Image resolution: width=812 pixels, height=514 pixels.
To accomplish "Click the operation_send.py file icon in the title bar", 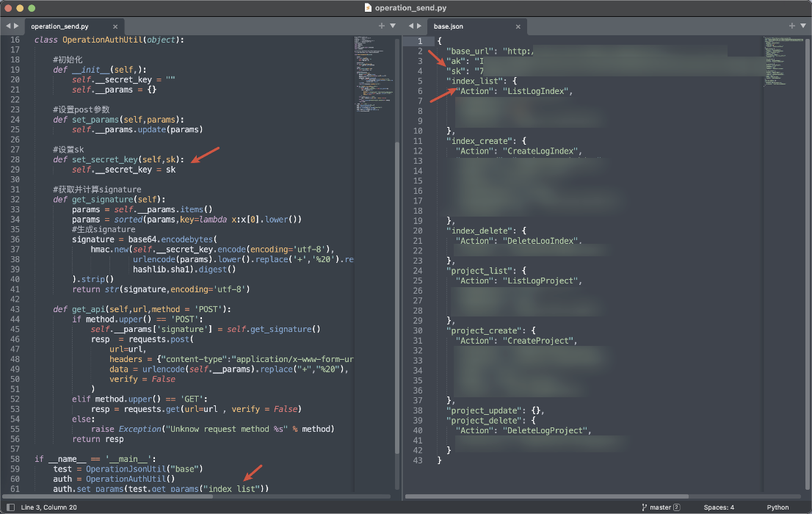I will coord(369,8).
